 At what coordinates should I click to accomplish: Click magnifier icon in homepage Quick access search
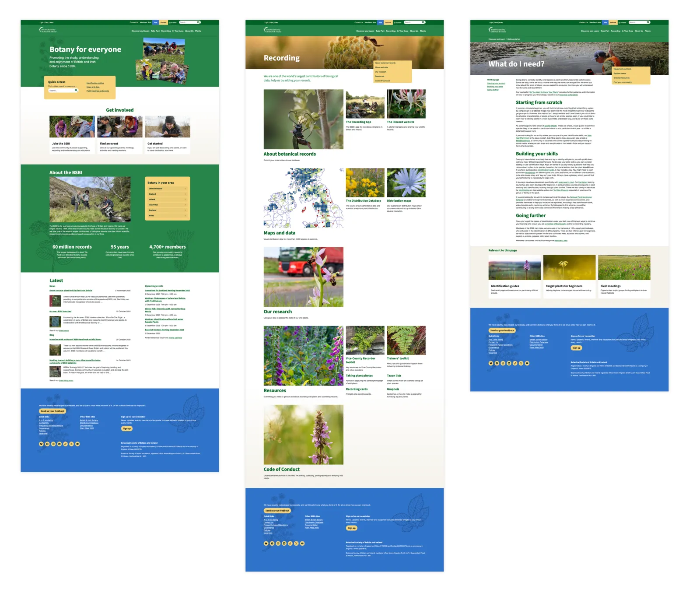76,91
